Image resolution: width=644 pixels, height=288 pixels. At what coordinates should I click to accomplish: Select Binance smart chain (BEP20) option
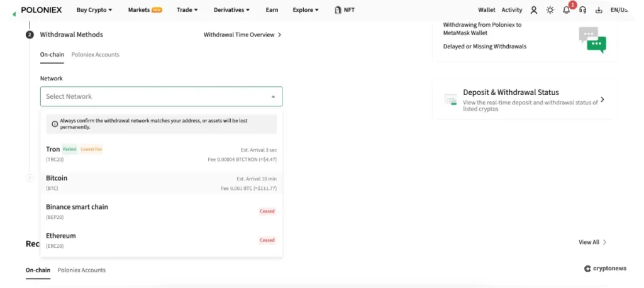[x=162, y=211]
